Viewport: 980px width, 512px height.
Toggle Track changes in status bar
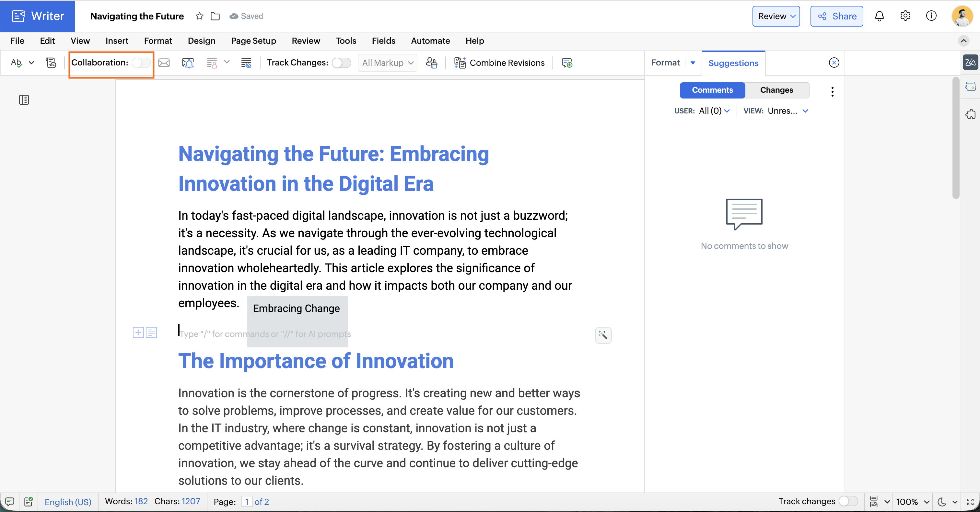(848, 501)
